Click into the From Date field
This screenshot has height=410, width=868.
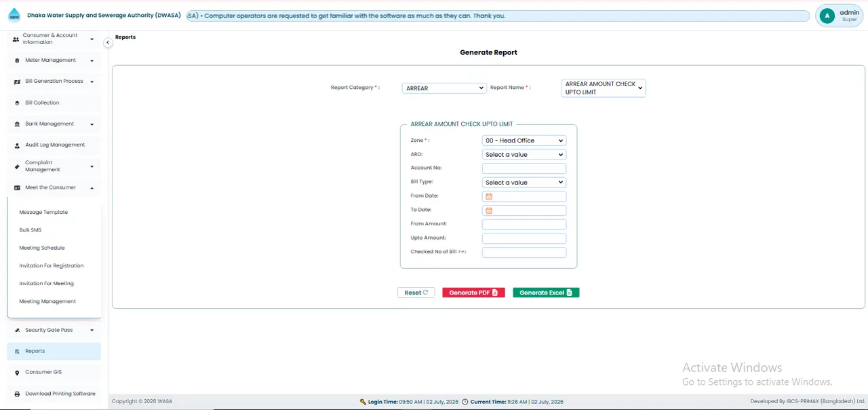(x=524, y=197)
